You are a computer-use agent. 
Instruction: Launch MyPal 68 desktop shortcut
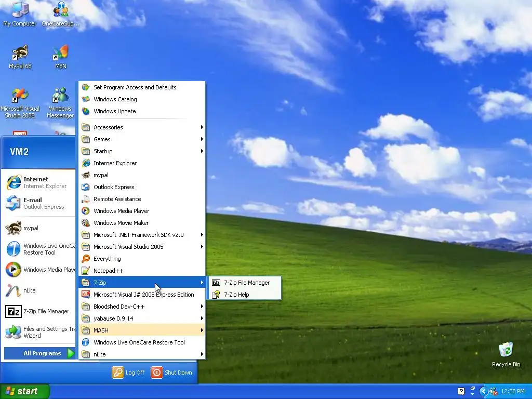tap(20, 57)
